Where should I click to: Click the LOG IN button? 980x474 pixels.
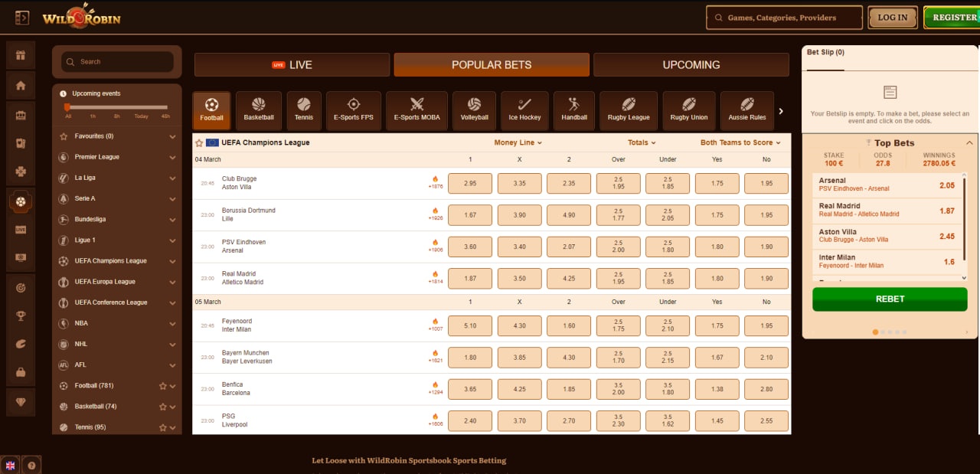(893, 18)
